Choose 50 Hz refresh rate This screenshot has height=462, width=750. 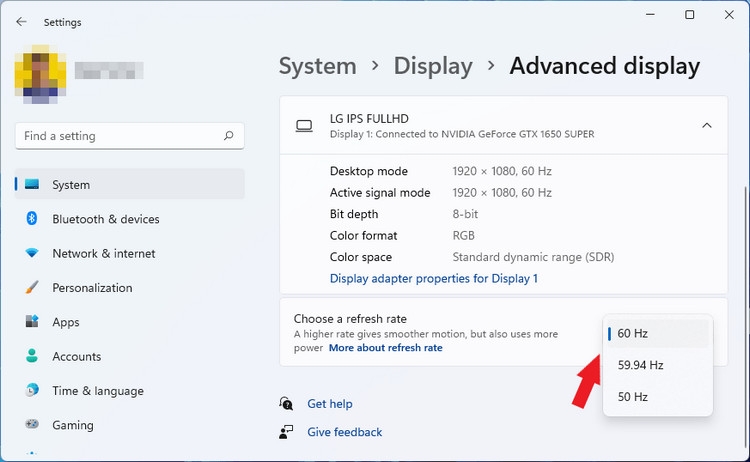tap(658, 396)
